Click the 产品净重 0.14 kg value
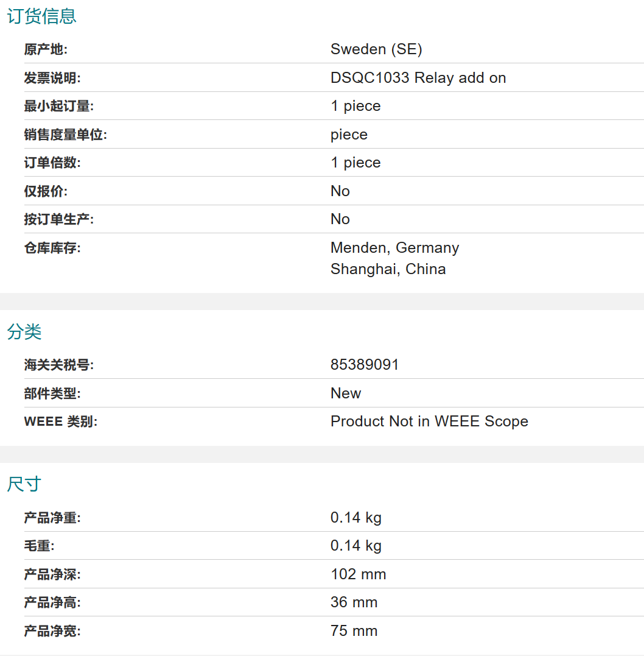The width and height of the screenshot is (644, 656). click(x=356, y=518)
